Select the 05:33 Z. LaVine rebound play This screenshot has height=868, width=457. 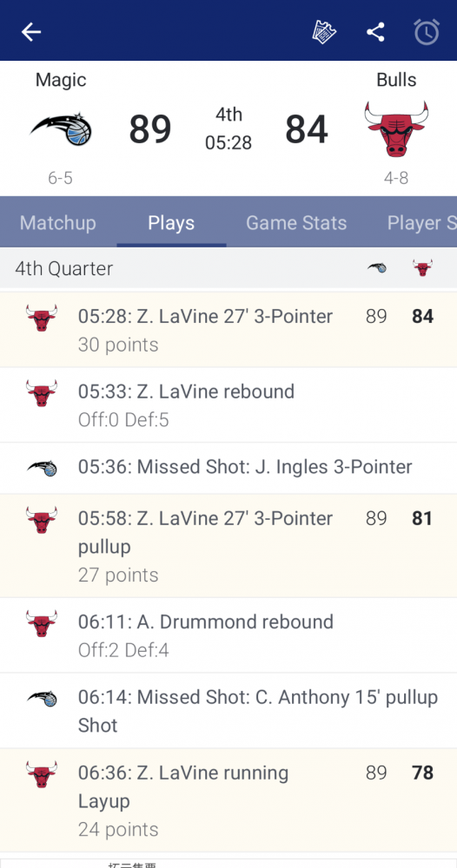tap(228, 405)
